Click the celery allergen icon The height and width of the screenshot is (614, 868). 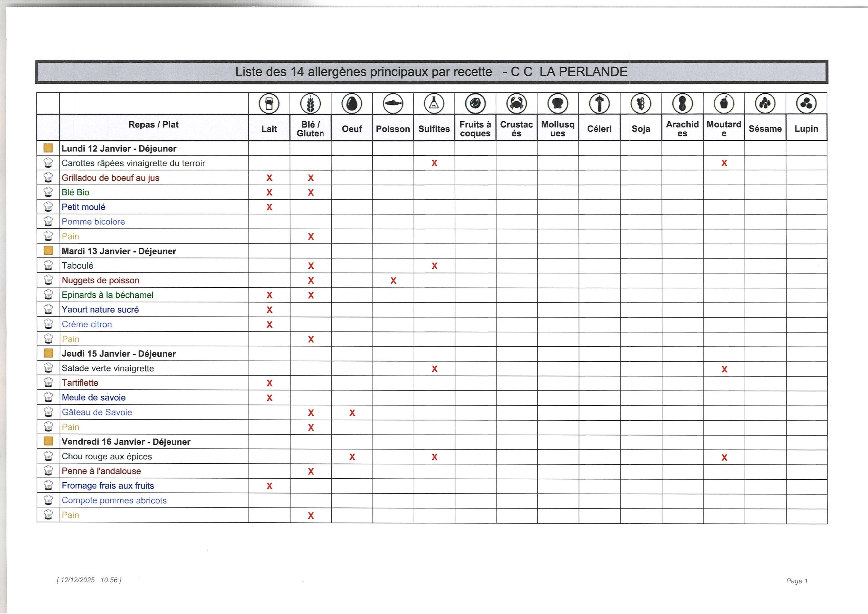(599, 103)
